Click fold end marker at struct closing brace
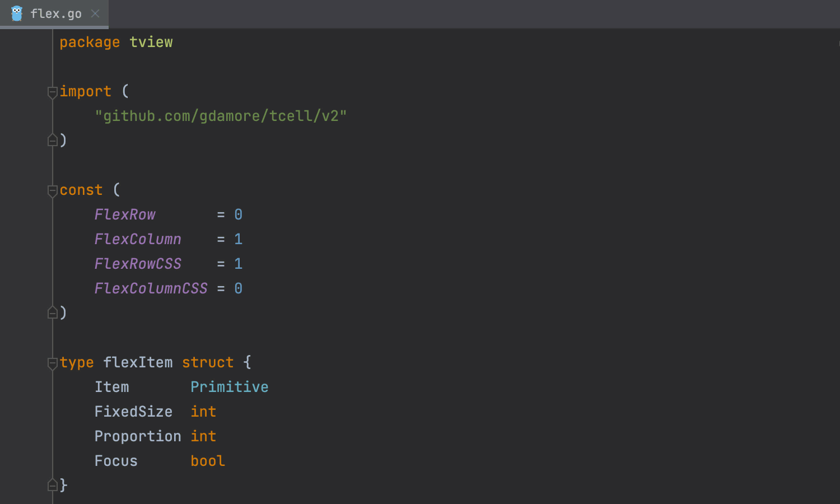The image size is (840, 504). [x=53, y=485]
